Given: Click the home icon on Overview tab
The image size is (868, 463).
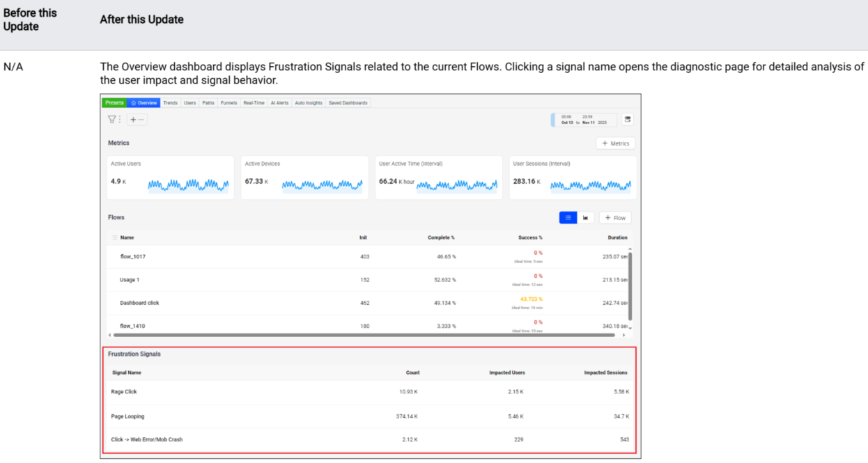Looking at the screenshot, I should [x=133, y=103].
